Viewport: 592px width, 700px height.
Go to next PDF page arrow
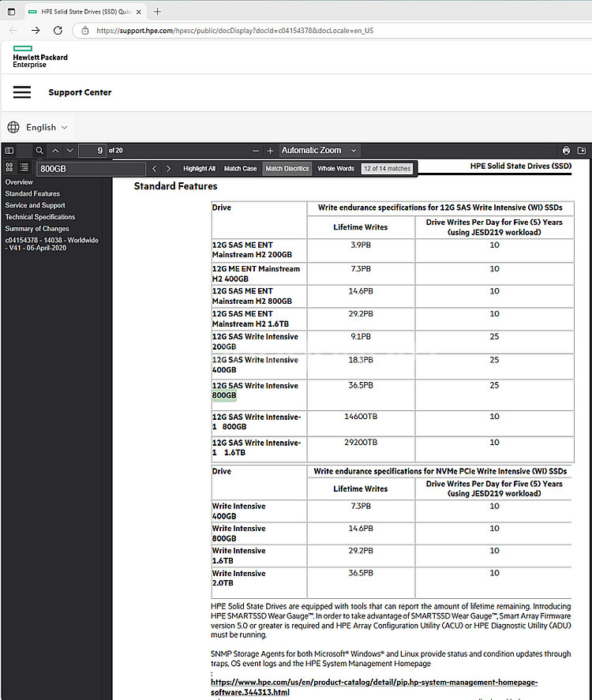(x=70, y=151)
